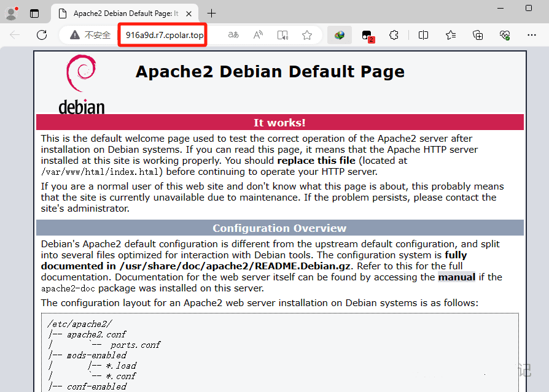Open the Collections panel
The height and width of the screenshot is (392, 549).
tap(478, 35)
